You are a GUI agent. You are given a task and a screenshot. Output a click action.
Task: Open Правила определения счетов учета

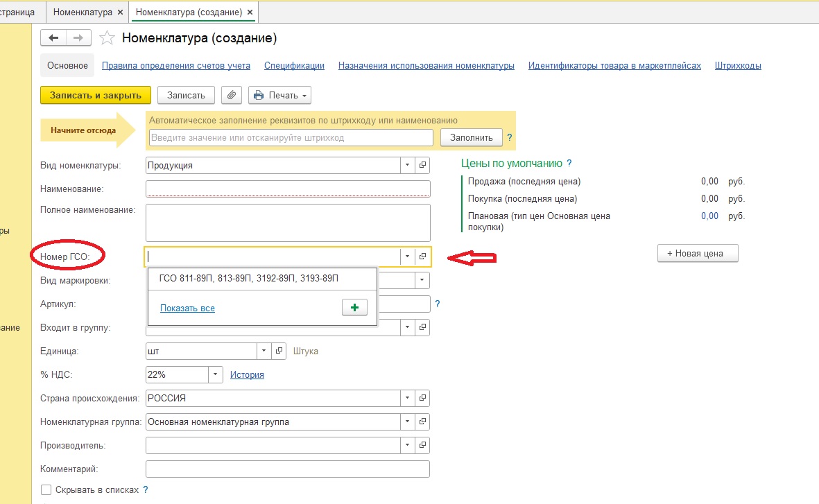point(176,65)
